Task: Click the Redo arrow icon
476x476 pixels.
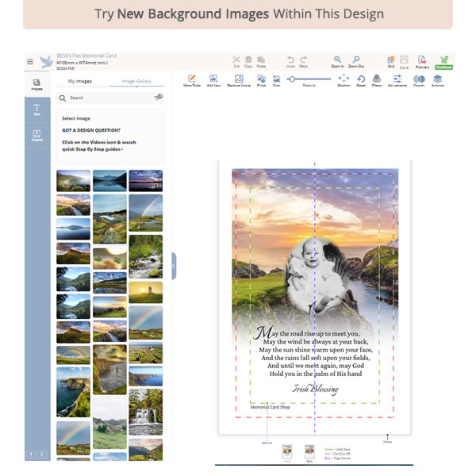Action: pyautogui.click(x=303, y=61)
